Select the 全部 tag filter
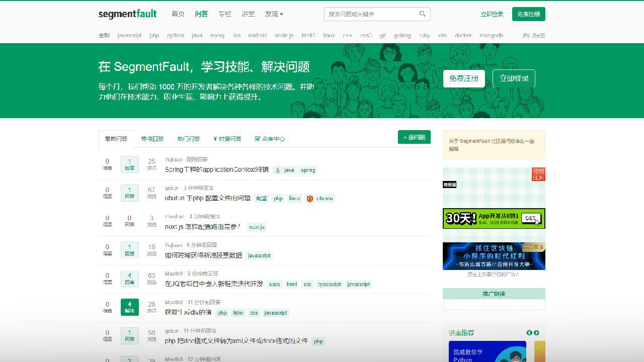The image size is (644, 362). 104,36
